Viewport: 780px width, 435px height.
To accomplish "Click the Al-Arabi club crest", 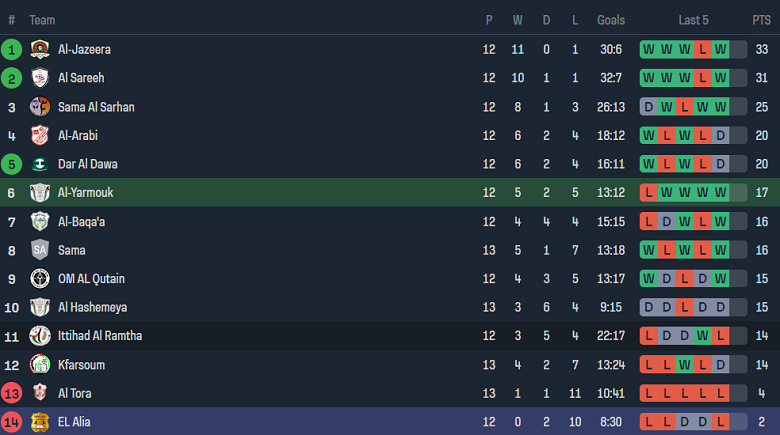I will (40, 136).
